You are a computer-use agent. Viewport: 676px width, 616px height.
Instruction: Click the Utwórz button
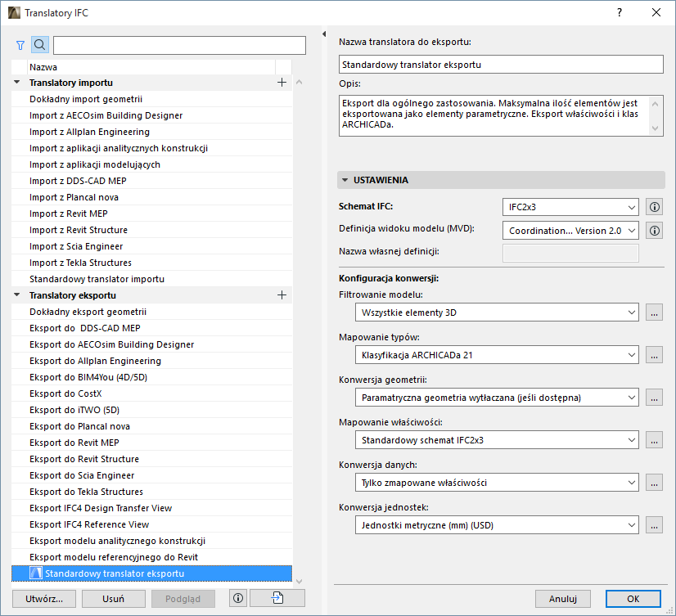[x=43, y=598]
